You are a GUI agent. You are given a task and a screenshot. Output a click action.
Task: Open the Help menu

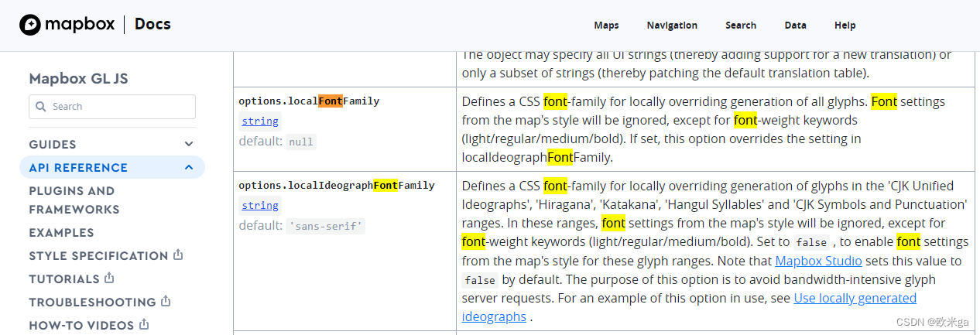point(845,26)
